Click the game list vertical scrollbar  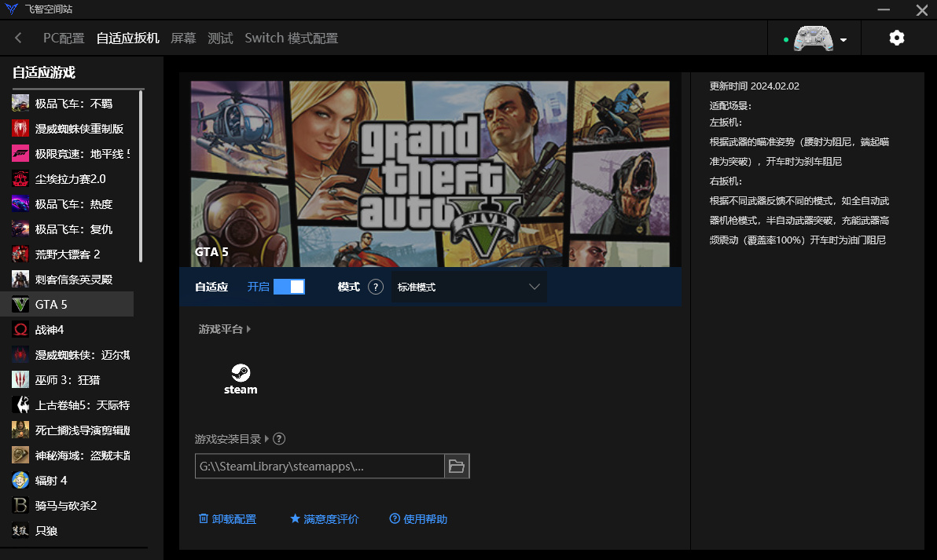(x=141, y=176)
